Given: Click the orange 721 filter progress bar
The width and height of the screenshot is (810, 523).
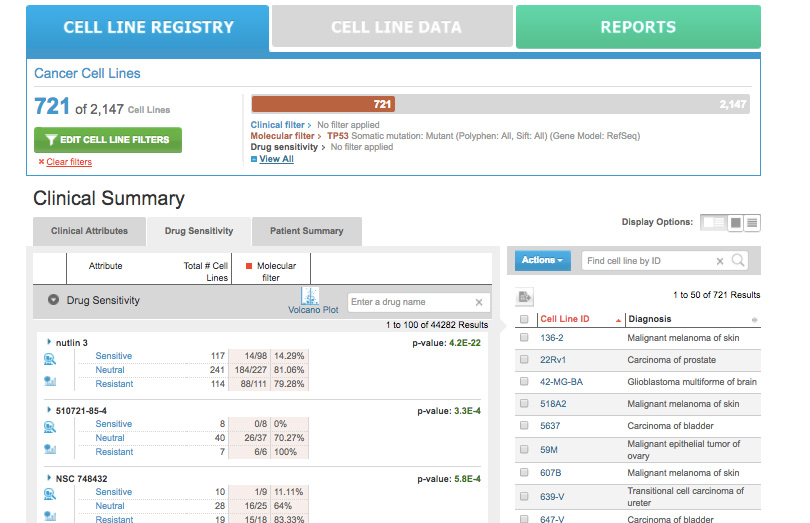Looking at the screenshot, I should [323, 104].
